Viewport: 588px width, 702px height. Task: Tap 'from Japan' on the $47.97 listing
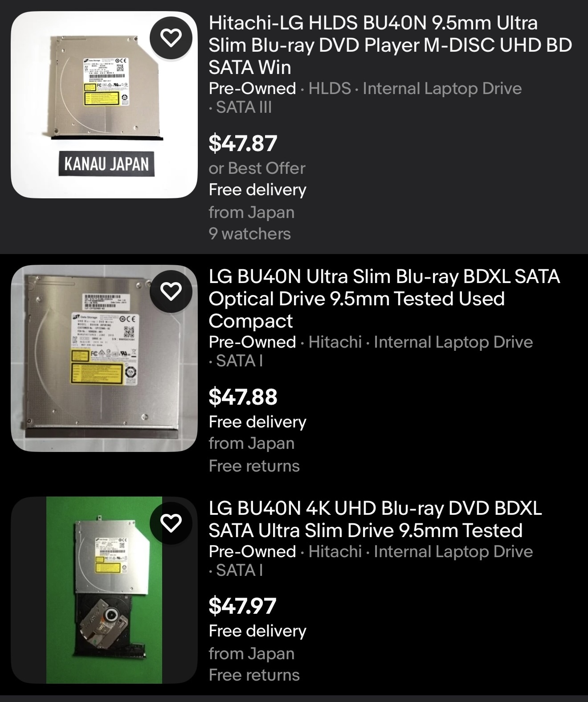click(252, 653)
